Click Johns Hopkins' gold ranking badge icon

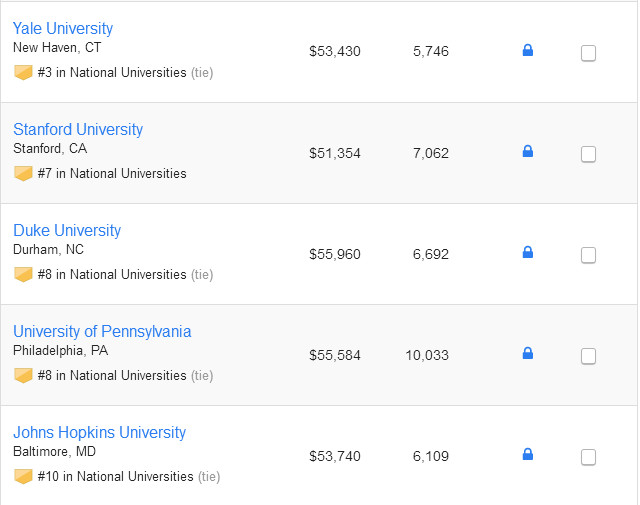pyautogui.click(x=23, y=476)
